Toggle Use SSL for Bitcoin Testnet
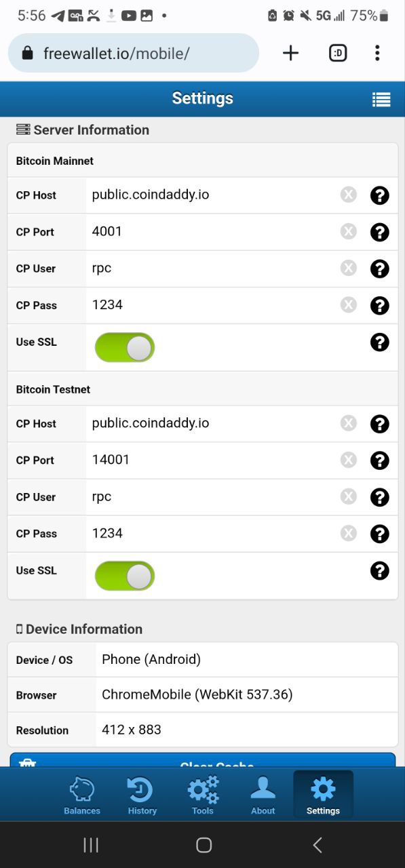 125,576
